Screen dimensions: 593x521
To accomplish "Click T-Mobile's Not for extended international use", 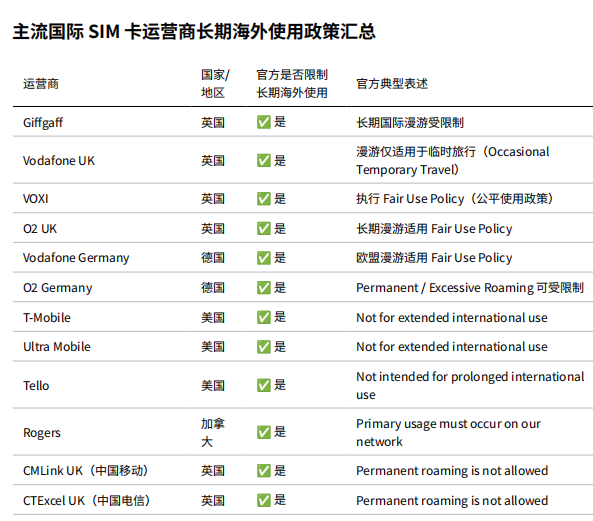I will click(452, 318).
